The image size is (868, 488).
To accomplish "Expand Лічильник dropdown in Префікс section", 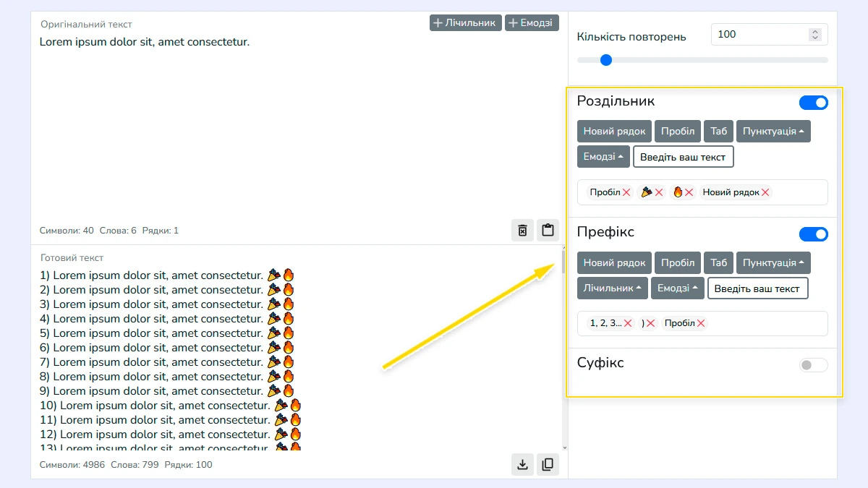I will pyautogui.click(x=612, y=288).
